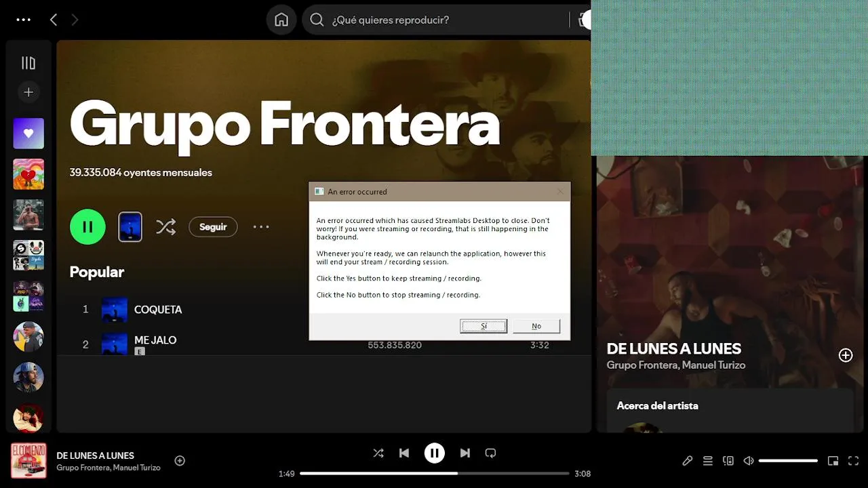868x488 pixels.
Task: Click the COQUETA album cover
Action: (x=115, y=310)
